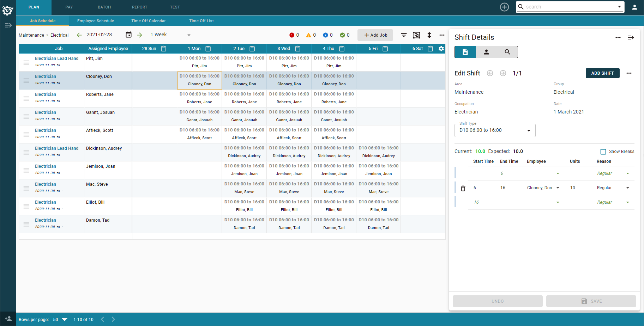
Task: Switch to the Employee Schedule tab
Action: (x=95, y=20)
